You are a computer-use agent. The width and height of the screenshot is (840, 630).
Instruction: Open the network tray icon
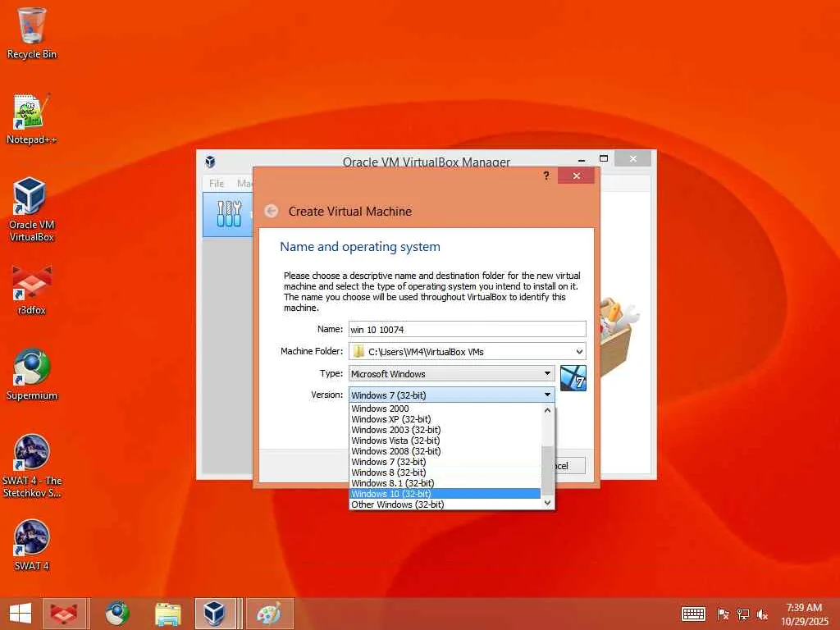(x=742, y=614)
